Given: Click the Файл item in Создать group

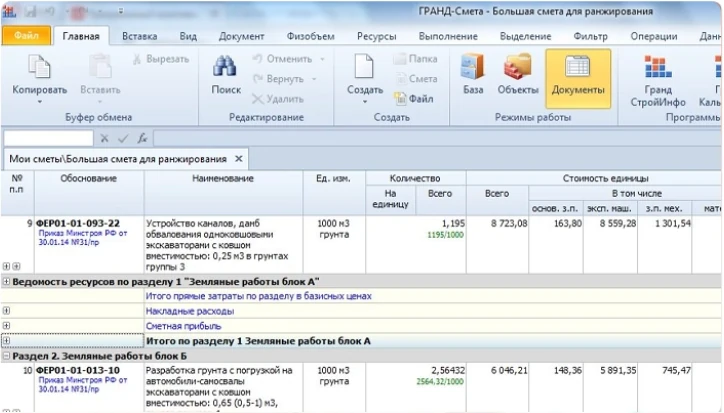Looking at the screenshot, I should 414,99.
